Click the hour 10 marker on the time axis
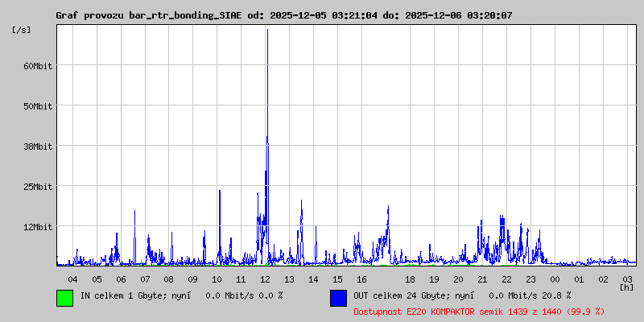Screen dimensions: 644x322 point(217,279)
